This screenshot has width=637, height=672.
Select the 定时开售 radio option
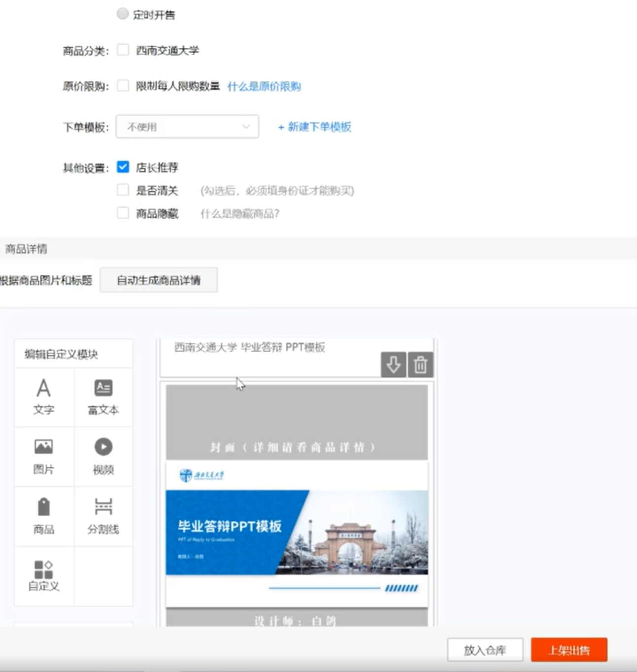(x=123, y=14)
